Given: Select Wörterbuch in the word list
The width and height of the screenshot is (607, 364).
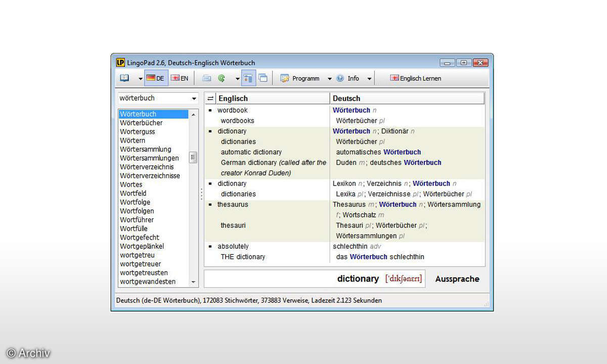Looking at the screenshot, I should coord(153,114).
